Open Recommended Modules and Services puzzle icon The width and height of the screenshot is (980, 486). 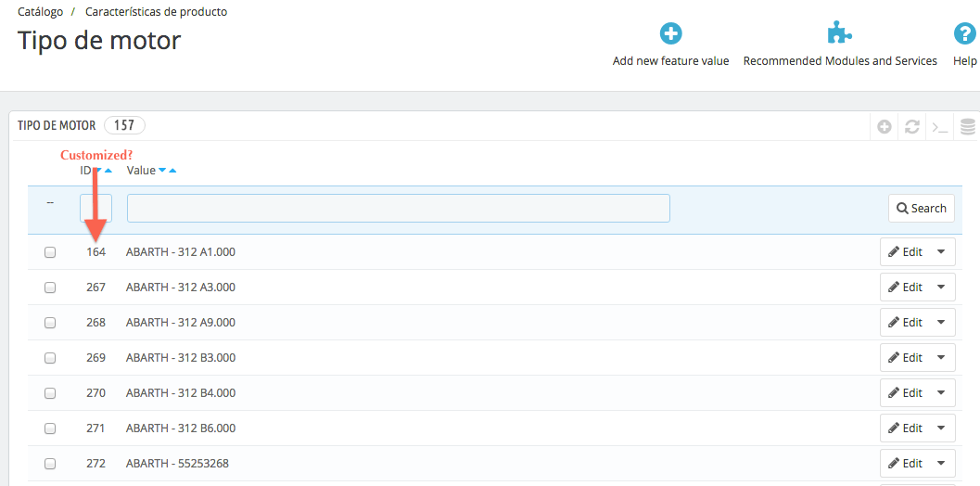[x=839, y=32]
